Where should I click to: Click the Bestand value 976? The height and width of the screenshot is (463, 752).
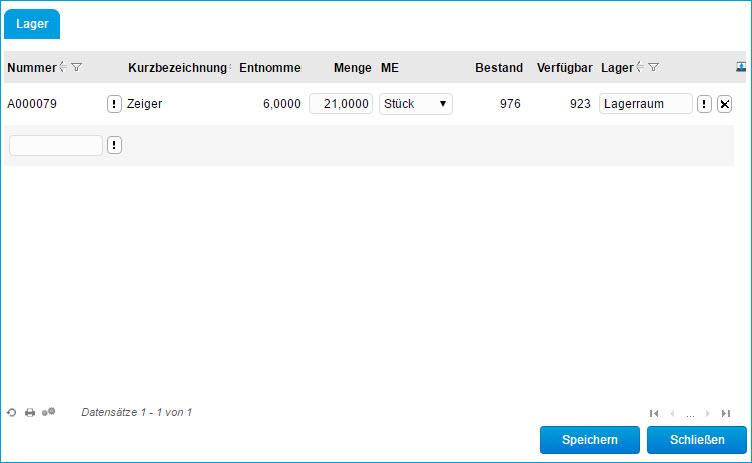(510, 104)
